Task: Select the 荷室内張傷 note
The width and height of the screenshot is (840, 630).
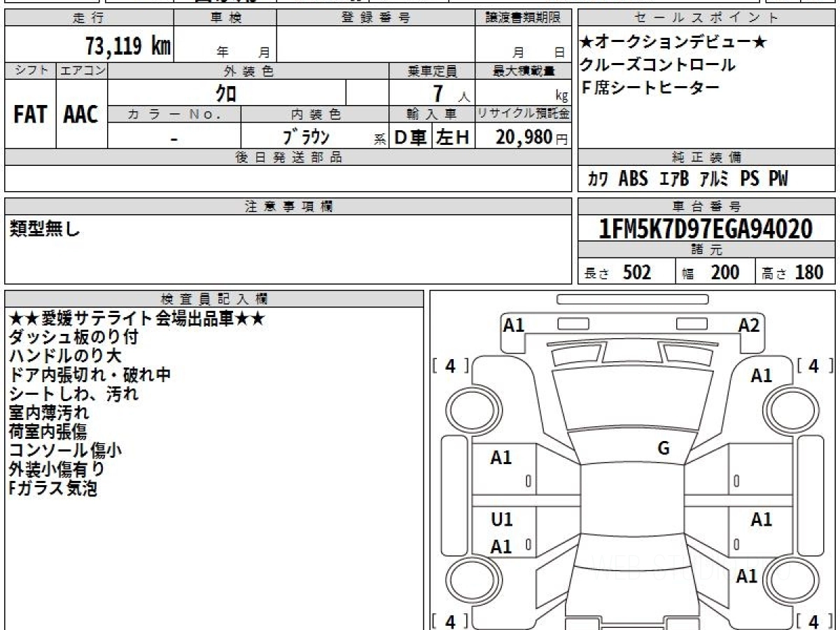Action: (x=49, y=432)
